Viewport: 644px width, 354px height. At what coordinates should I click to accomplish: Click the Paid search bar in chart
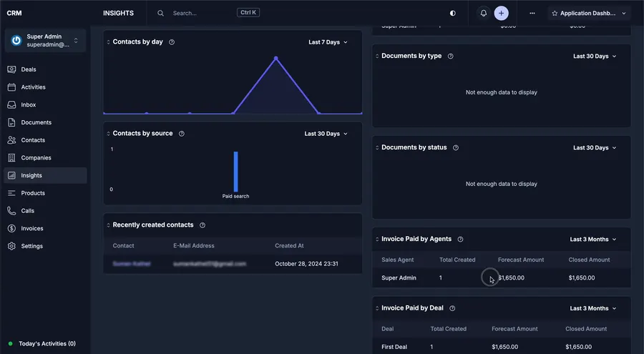coord(235,172)
